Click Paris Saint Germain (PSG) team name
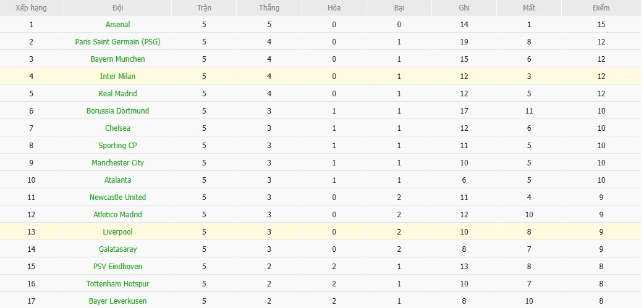This screenshot has width=644, height=308. pos(117,42)
